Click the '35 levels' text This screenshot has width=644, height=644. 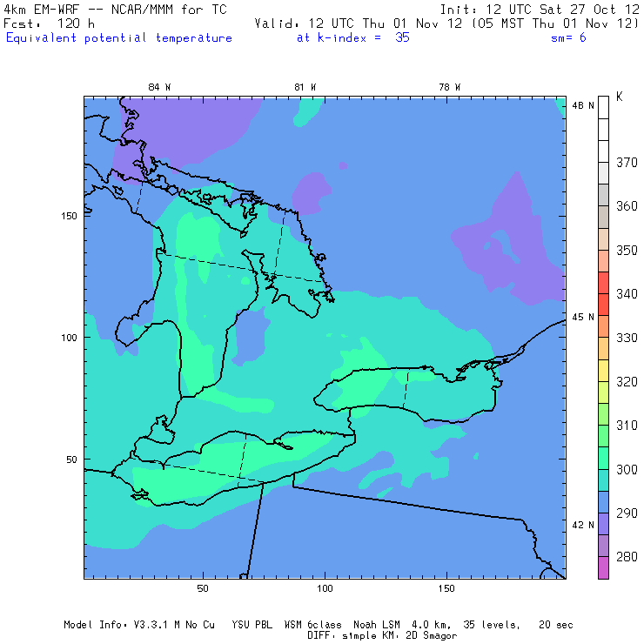(x=492, y=625)
